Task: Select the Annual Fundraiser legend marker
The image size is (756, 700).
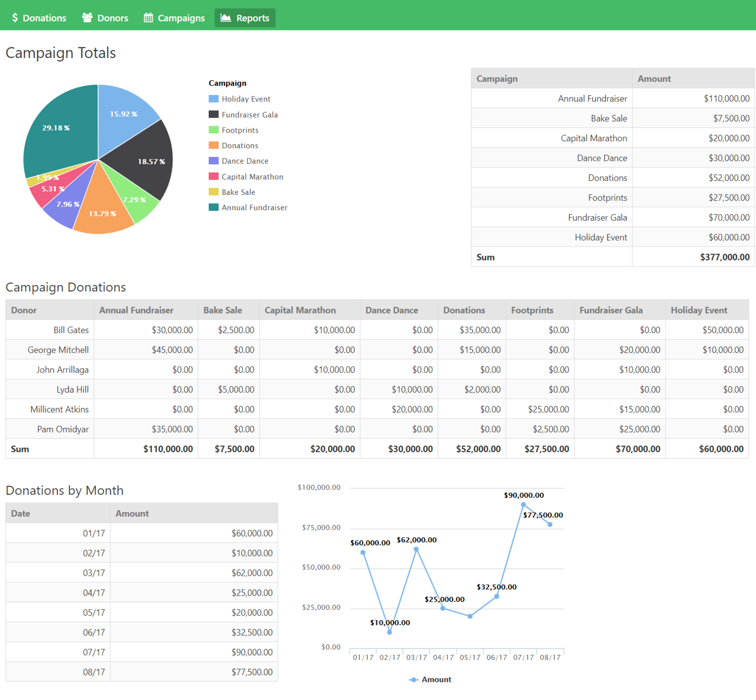Action: click(x=213, y=207)
